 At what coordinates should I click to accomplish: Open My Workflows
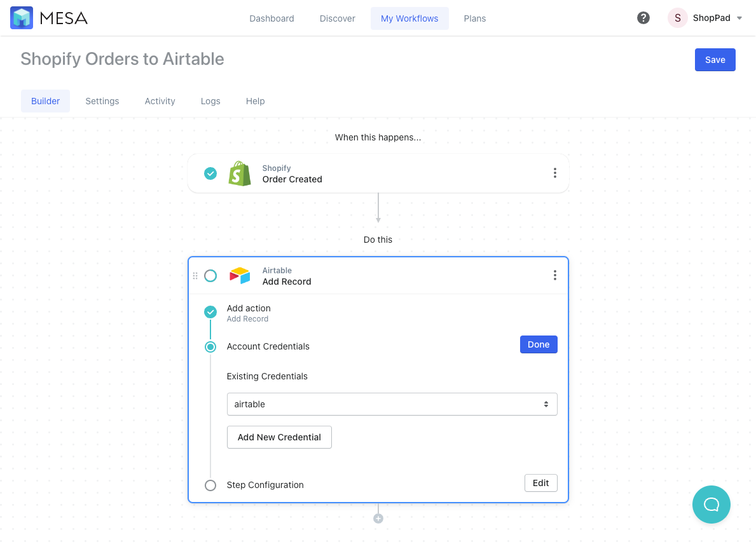pyautogui.click(x=409, y=18)
